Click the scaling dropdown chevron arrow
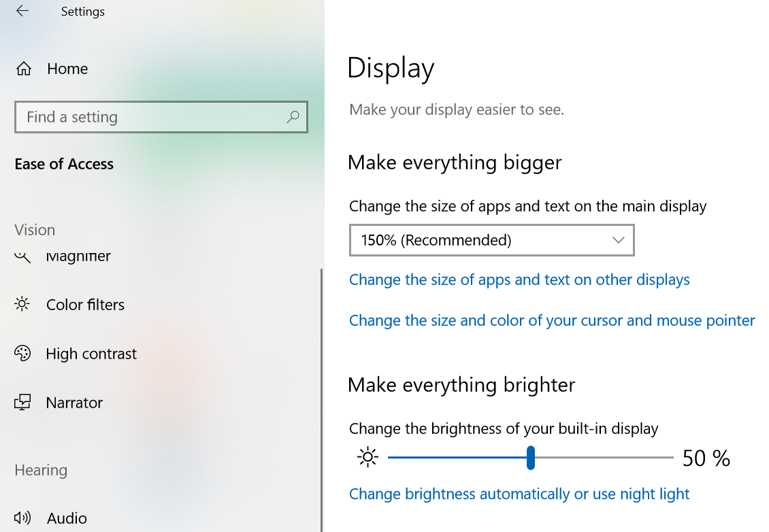Image resolution: width=769 pixels, height=532 pixels. tap(618, 240)
